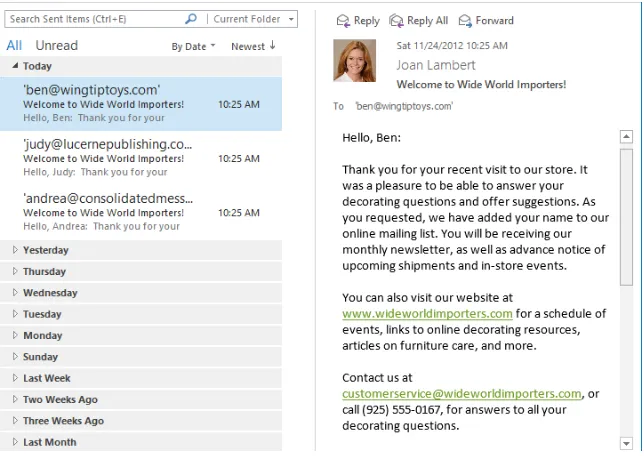The width and height of the screenshot is (644, 456).
Task: Click the message body scrollbar thumb
Action: (626, 217)
